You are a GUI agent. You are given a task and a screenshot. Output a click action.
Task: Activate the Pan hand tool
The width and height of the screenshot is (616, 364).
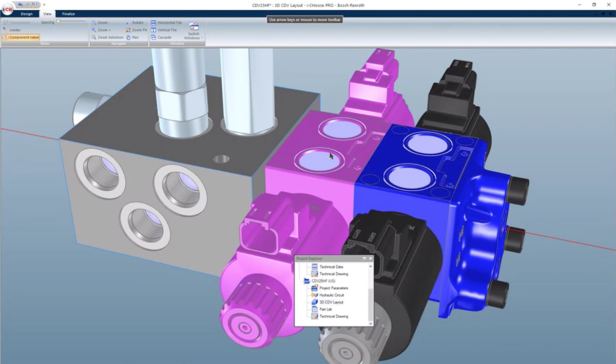(x=128, y=37)
